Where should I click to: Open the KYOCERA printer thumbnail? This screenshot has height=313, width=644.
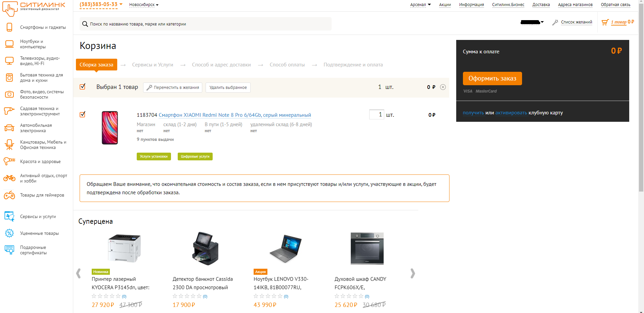coord(124,248)
